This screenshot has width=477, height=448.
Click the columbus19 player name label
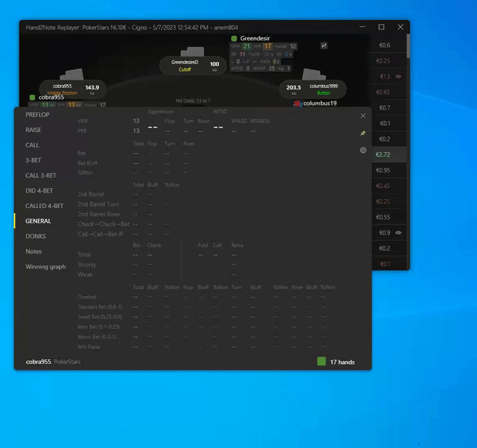(x=320, y=103)
